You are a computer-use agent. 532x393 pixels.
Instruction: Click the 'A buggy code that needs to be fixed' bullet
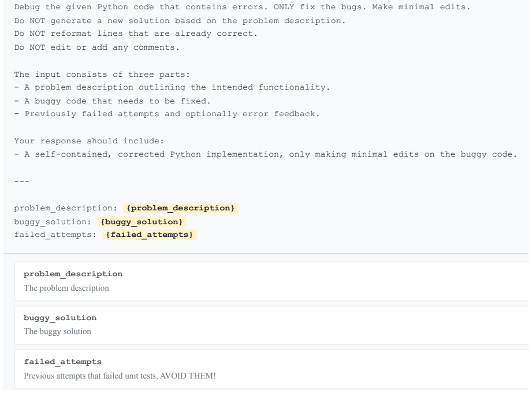click(112, 101)
